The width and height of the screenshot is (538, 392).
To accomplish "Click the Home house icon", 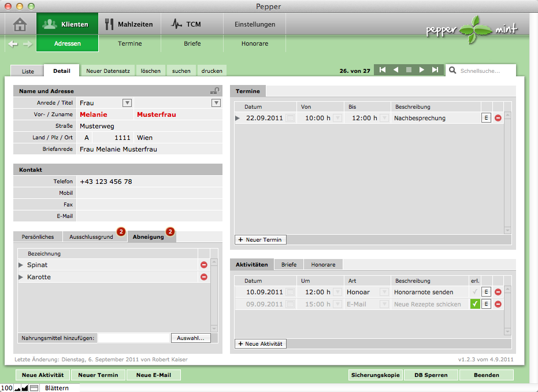I will pos(20,24).
